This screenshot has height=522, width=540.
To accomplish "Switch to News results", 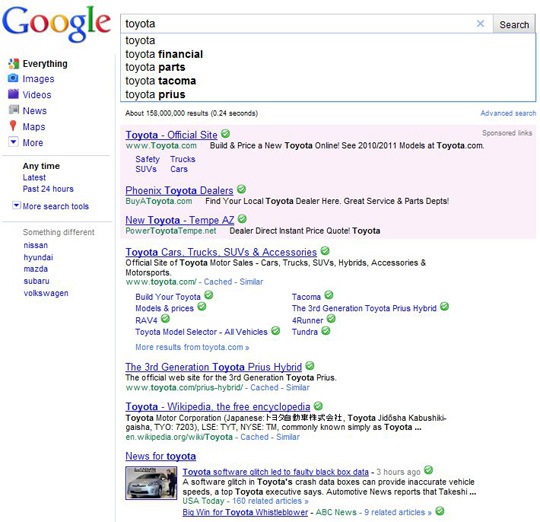I will (34, 111).
